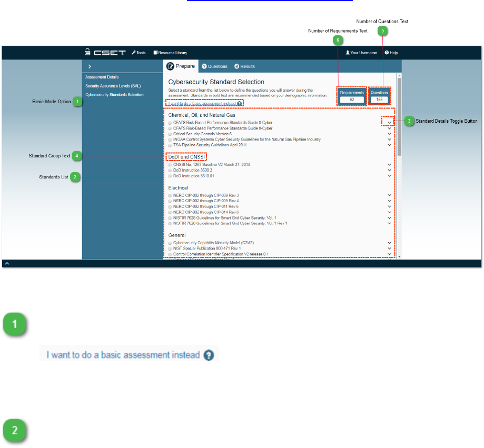Click the 'Electrical' group heading

tap(178, 188)
